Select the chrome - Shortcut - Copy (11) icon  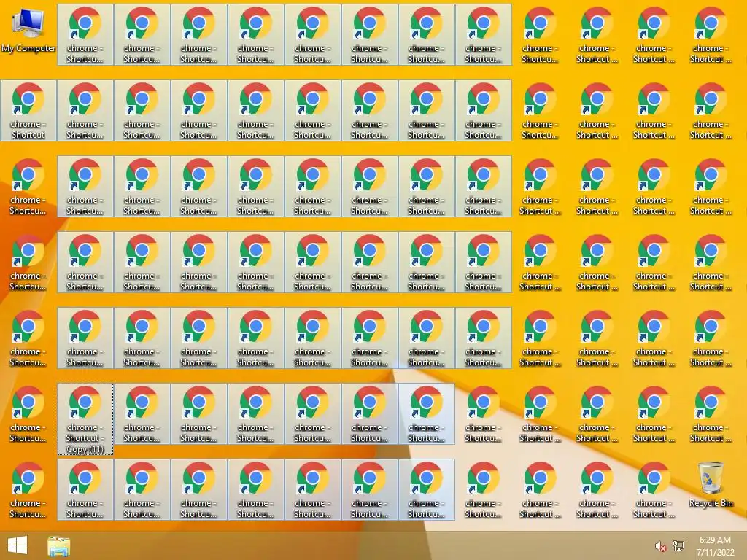[85, 419]
